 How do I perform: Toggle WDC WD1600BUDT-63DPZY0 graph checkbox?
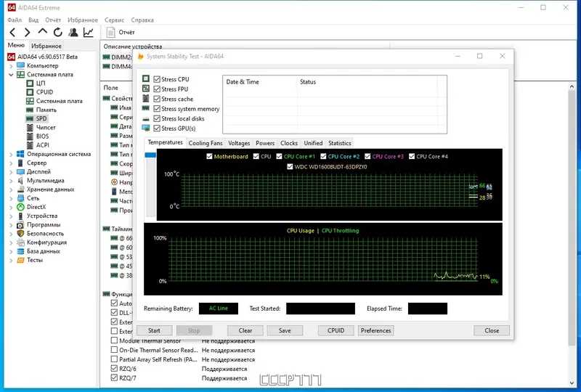click(x=290, y=167)
